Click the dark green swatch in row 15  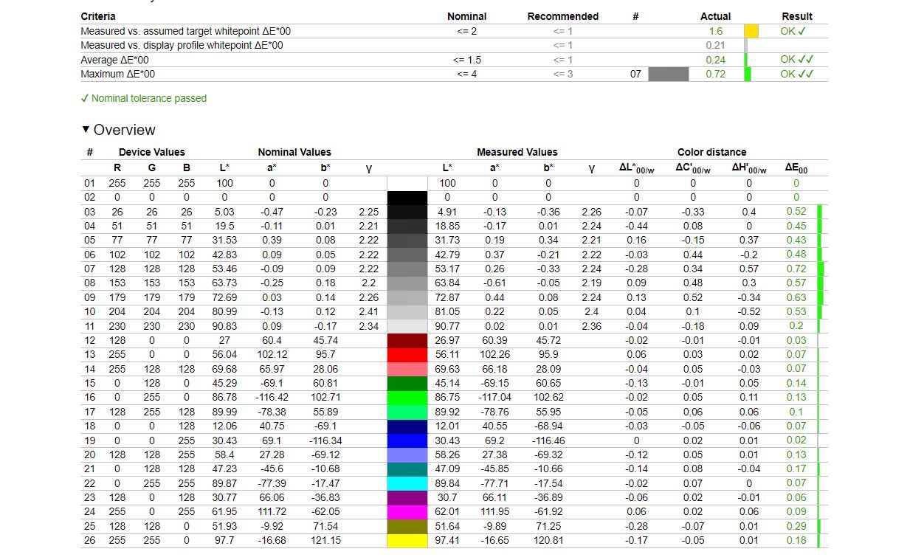point(407,384)
